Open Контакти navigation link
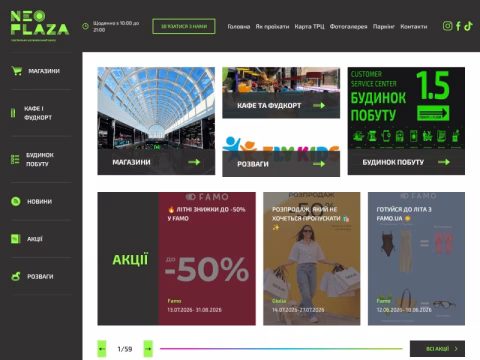The width and height of the screenshot is (480, 360). click(414, 26)
